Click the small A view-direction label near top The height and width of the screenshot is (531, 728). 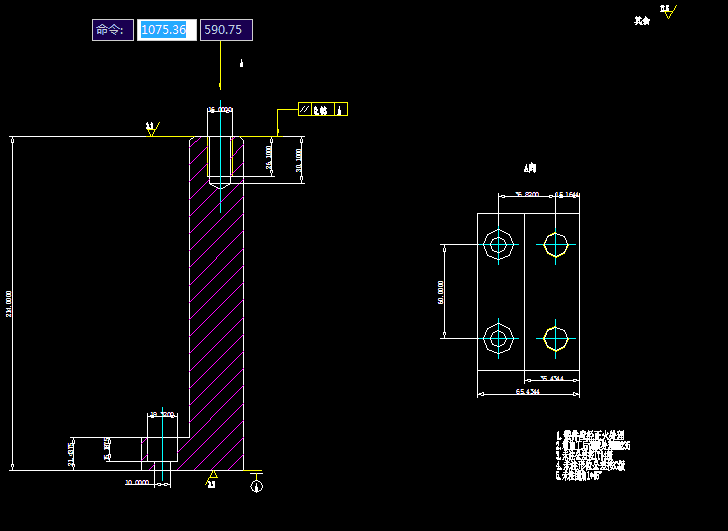241,63
